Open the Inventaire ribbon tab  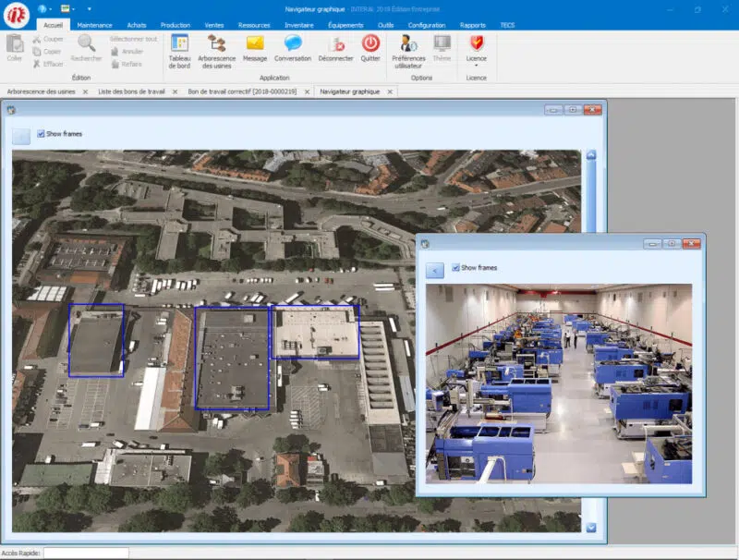298,25
